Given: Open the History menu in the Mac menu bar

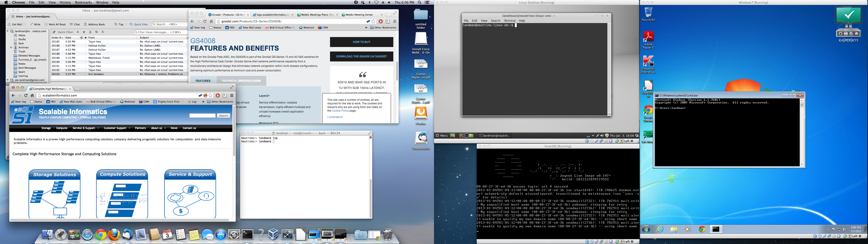Looking at the screenshot, I should (65, 2).
